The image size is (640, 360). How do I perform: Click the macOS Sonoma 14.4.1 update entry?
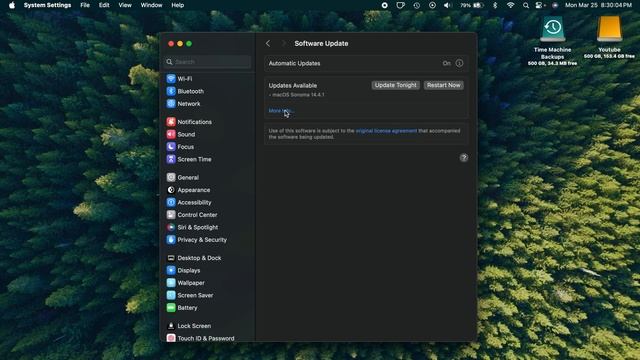coord(297,95)
